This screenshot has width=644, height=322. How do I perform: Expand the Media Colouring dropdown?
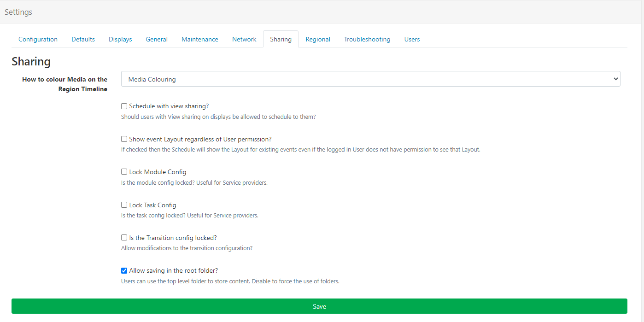pos(370,79)
